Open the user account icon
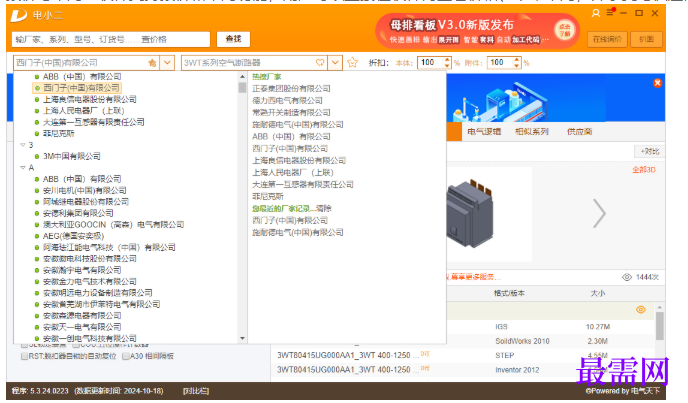Viewport: 688px width, 403px height. 595,13
